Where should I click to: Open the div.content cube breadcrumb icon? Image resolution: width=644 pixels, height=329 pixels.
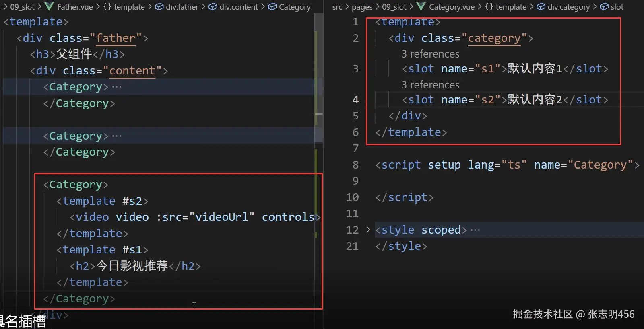tap(213, 7)
